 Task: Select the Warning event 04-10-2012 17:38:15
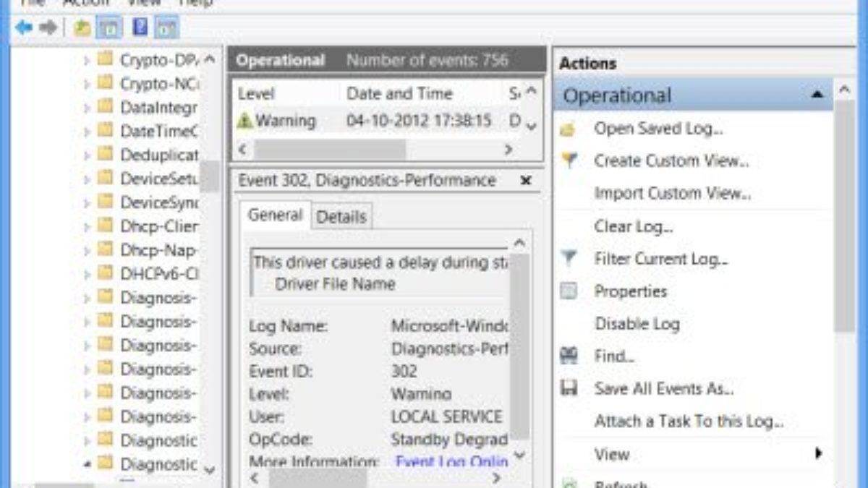pos(378,121)
